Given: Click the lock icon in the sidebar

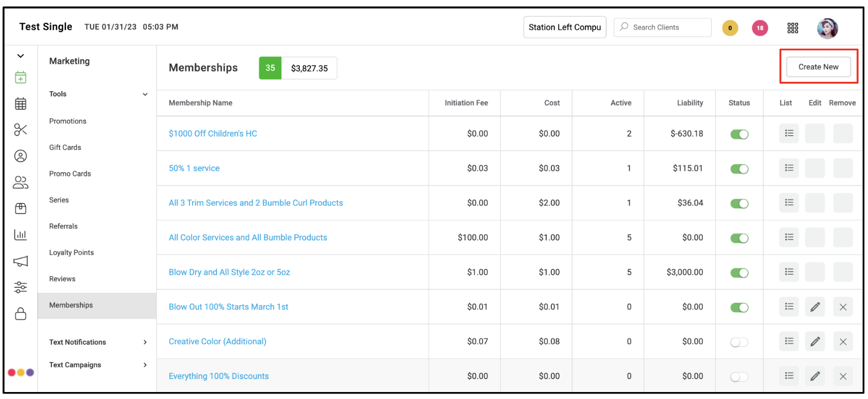Looking at the screenshot, I should point(20,314).
